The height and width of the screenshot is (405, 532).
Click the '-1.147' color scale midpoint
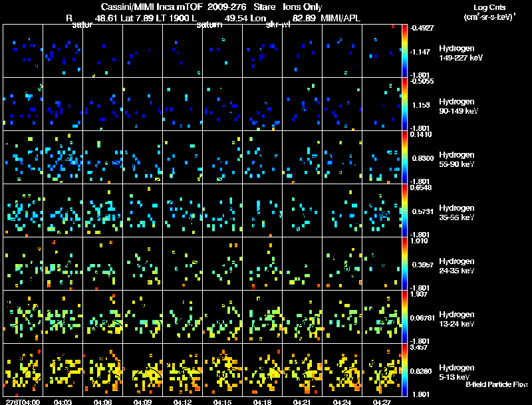point(420,52)
